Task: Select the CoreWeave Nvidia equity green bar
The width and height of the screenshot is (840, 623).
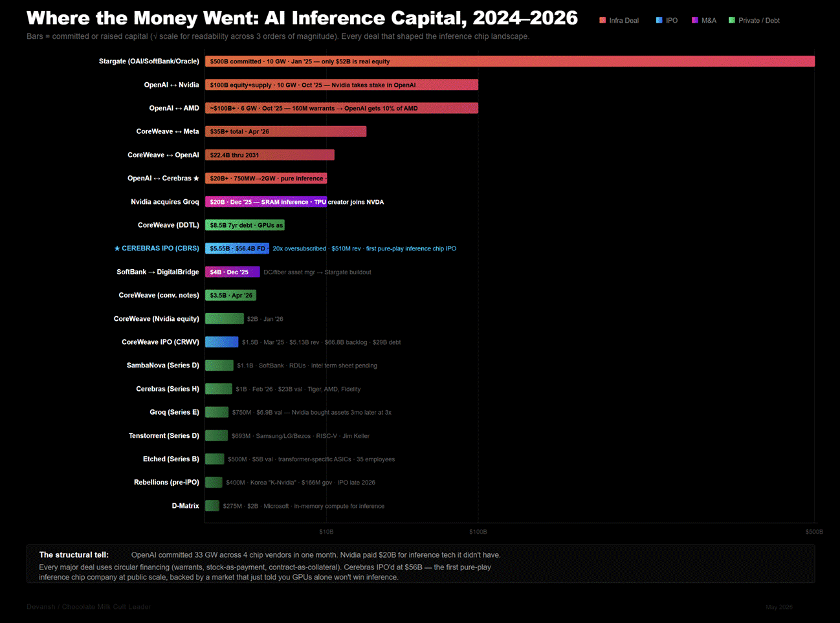Action: (x=225, y=318)
